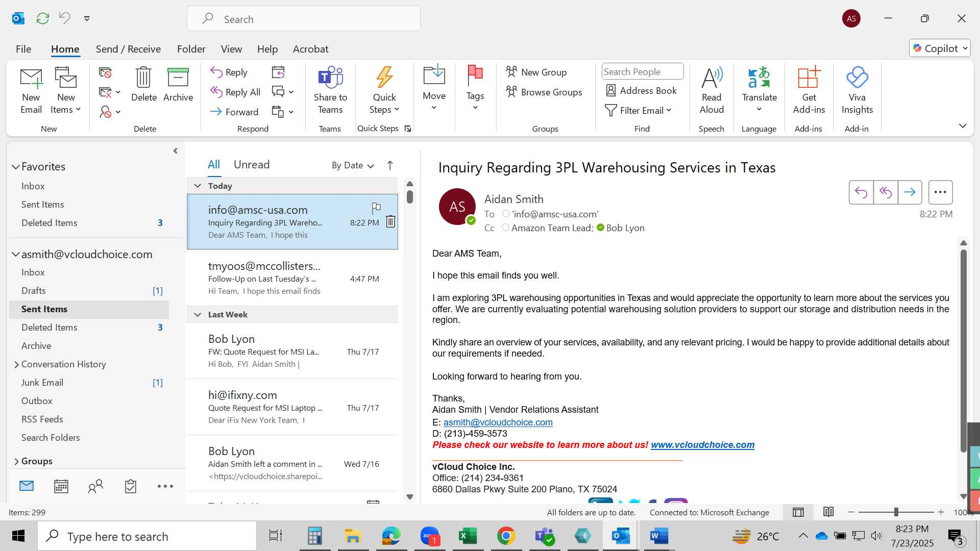Open the Help tab
This screenshot has width=980, height=551.
[x=267, y=49]
